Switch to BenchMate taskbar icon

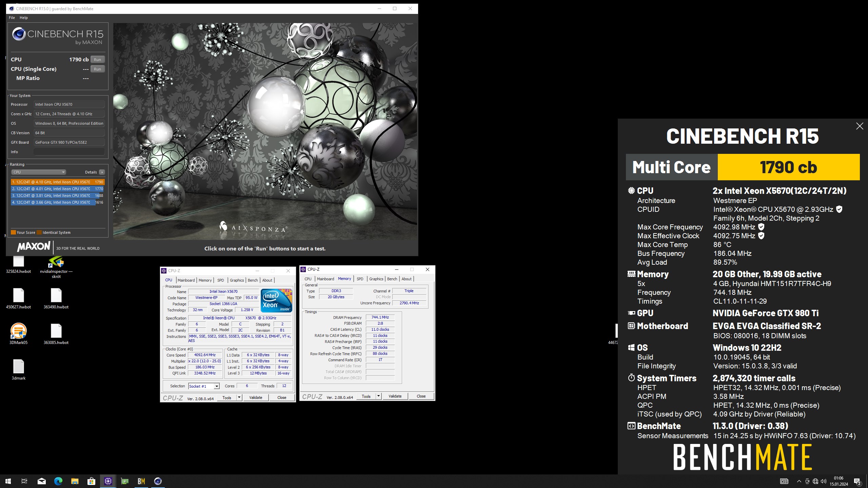(x=141, y=481)
